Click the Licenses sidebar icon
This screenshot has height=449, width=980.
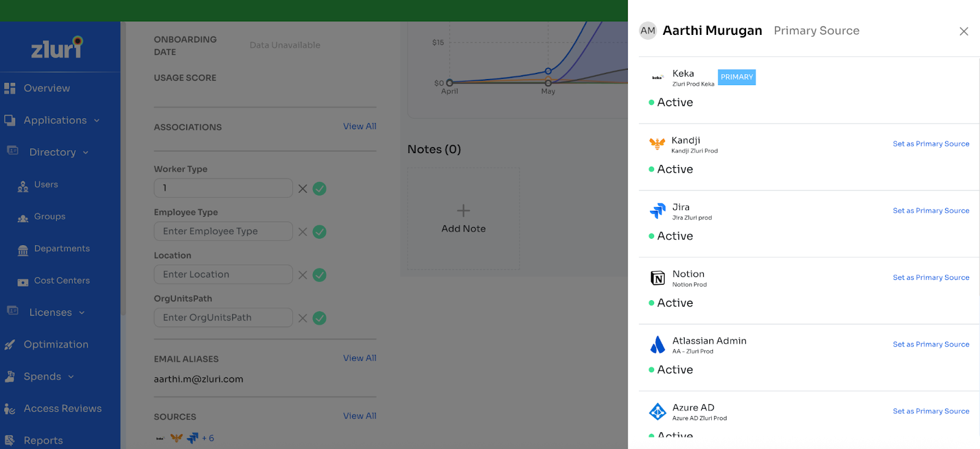coord(13,311)
